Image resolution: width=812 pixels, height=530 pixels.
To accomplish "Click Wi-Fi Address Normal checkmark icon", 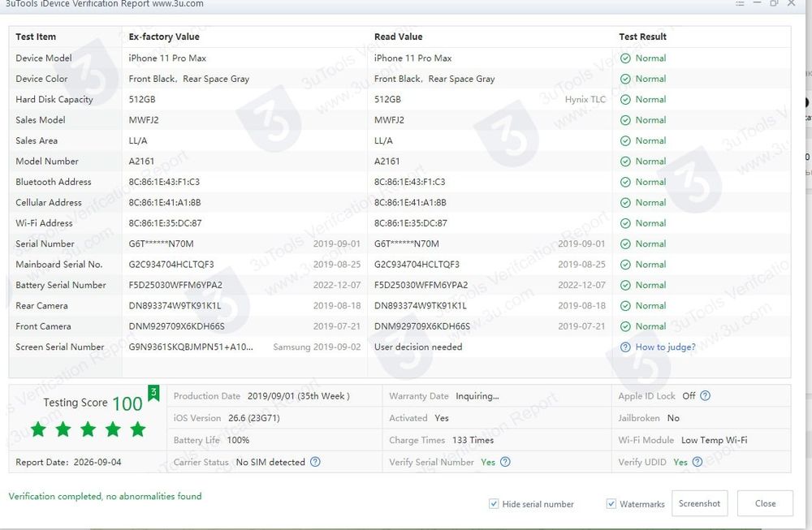I will point(625,223).
